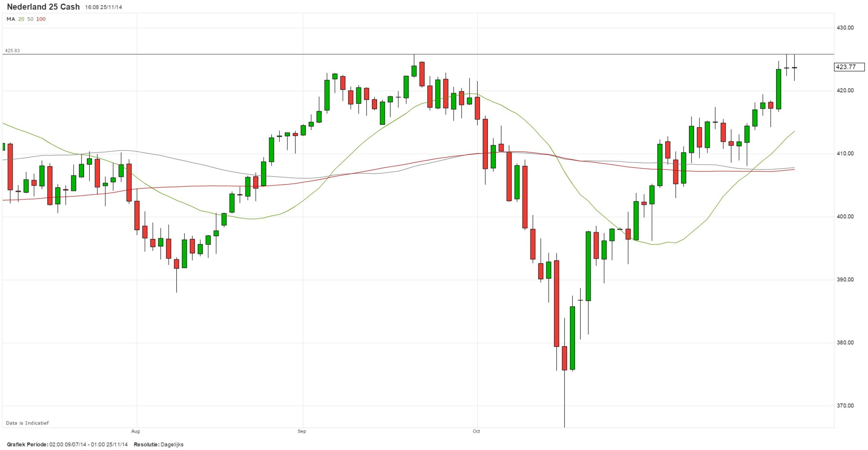The width and height of the screenshot is (868, 450).
Task: Click the Nederland 25 Cash title
Action: tap(43, 7)
